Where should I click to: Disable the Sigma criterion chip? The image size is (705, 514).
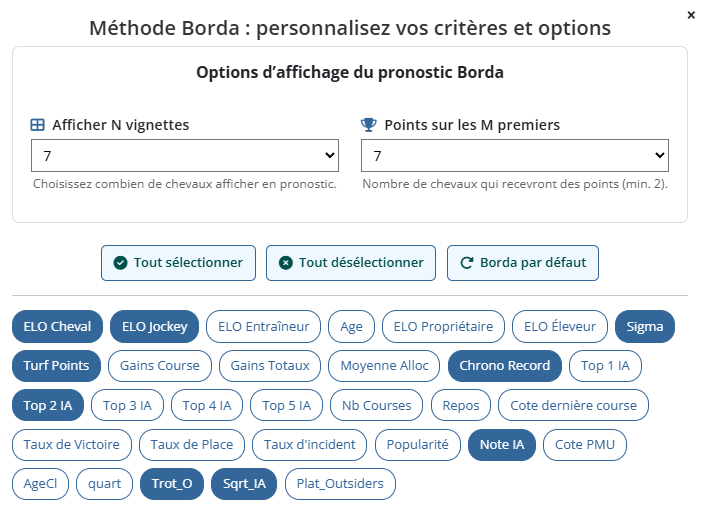(645, 326)
